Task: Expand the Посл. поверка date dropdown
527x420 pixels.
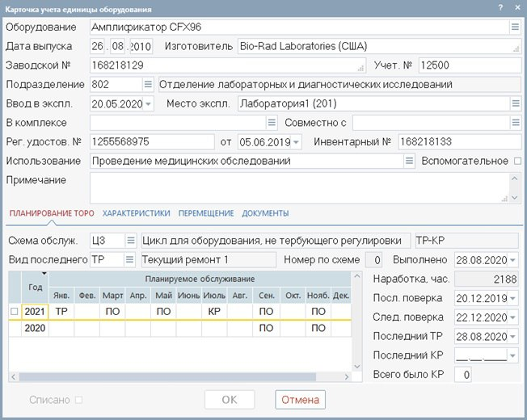Action: pyautogui.click(x=512, y=298)
